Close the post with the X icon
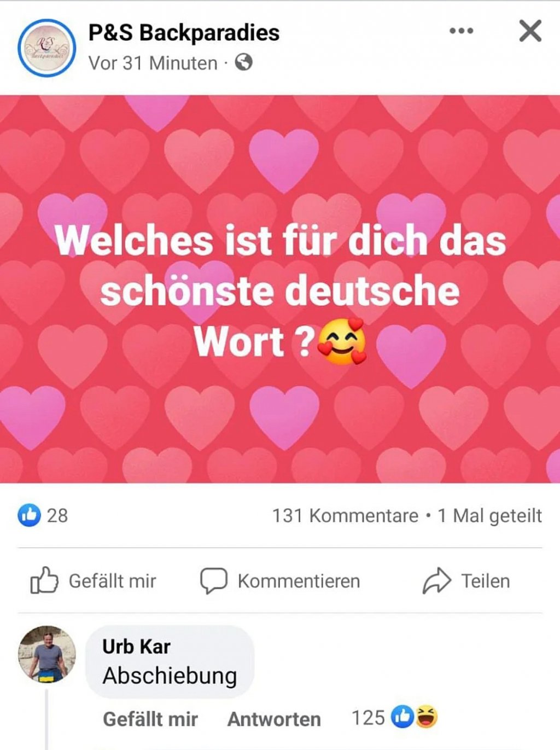The width and height of the screenshot is (560, 750). click(x=530, y=31)
